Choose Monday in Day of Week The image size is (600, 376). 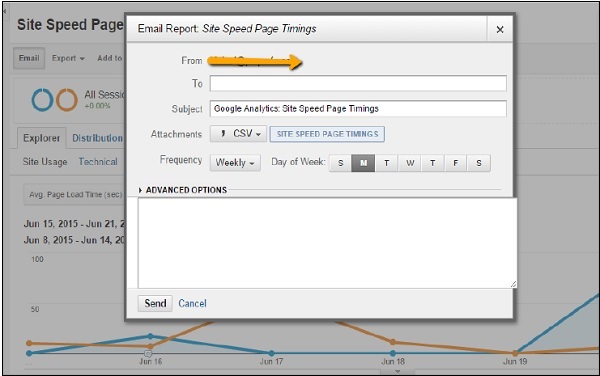pos(364,163)
